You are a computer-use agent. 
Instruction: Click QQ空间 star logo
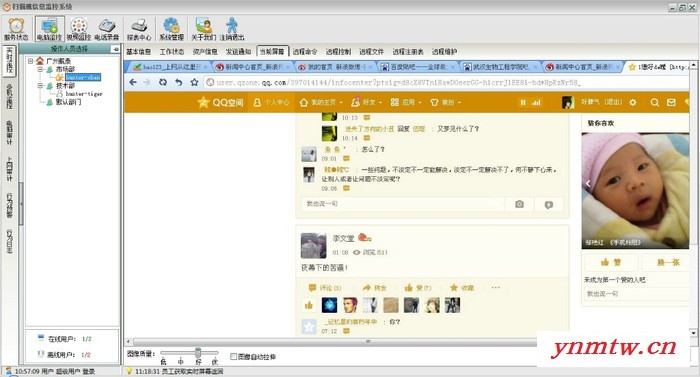click(203, 102)
